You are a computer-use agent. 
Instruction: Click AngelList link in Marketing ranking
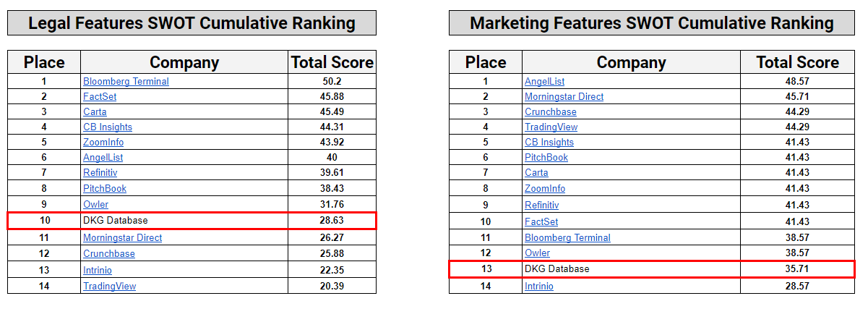(544, 82)
